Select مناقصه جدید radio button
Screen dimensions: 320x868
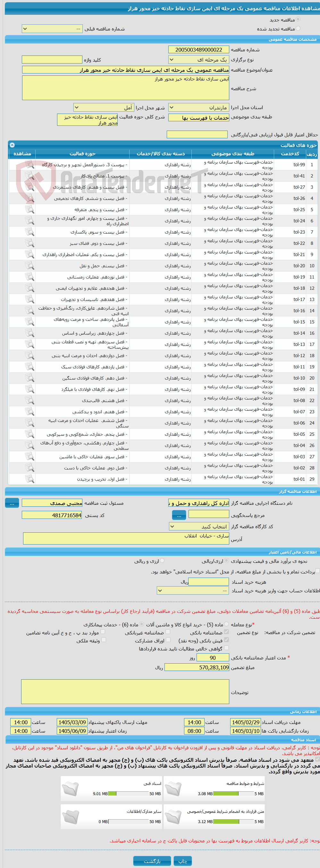[298, 20]
